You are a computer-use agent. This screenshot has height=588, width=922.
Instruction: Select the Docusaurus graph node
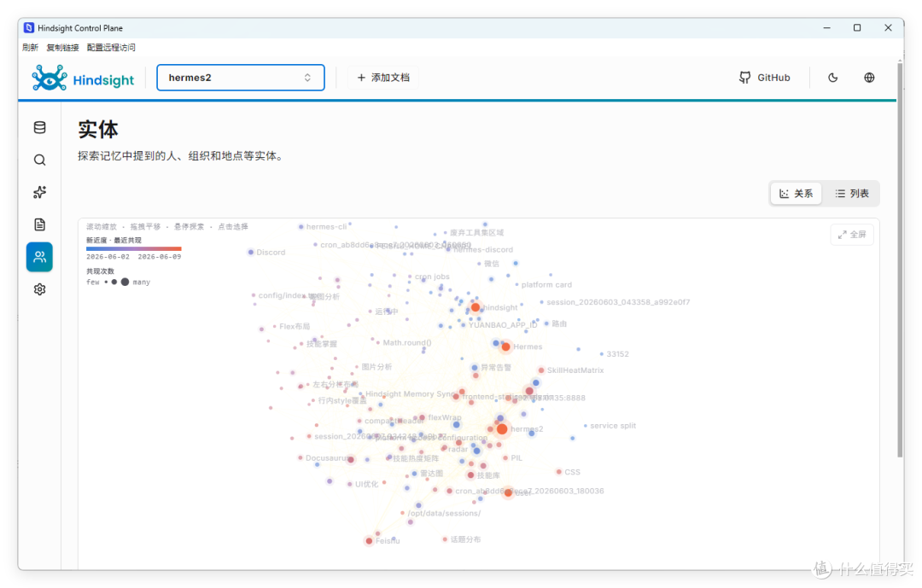300,457
